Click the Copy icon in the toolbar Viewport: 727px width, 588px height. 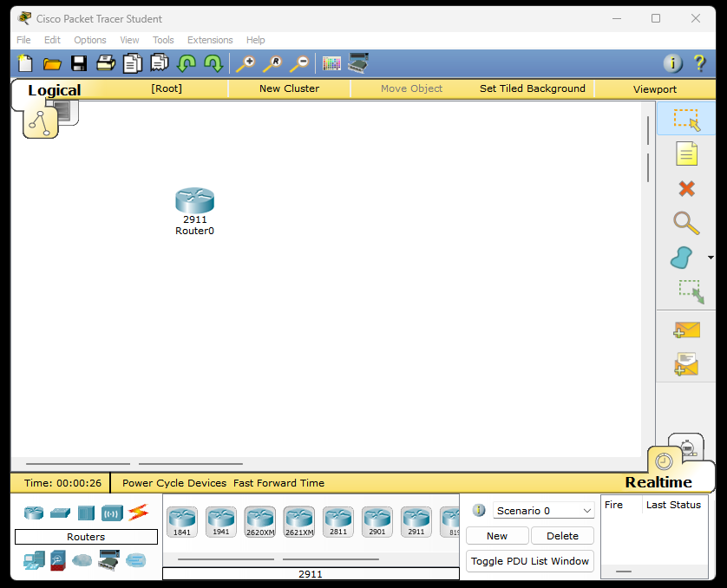[133, 63]
